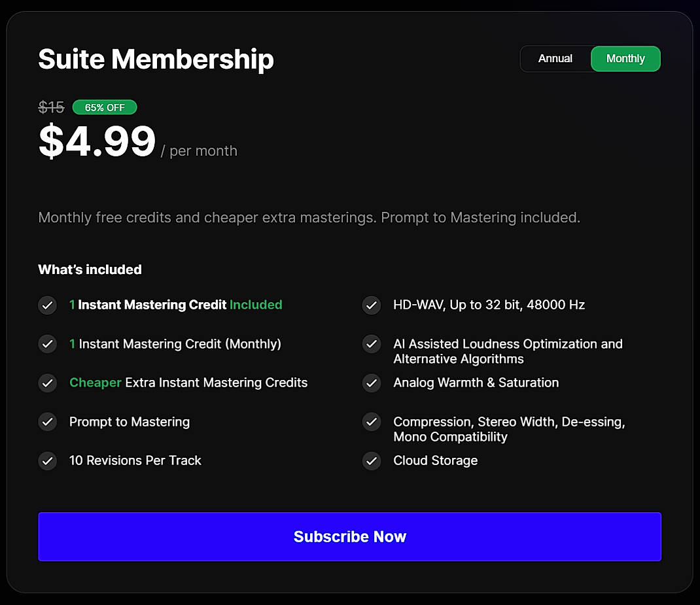700x605 pixels.
Task: Click '10 Revisions Per Track' text
Action: 135,460
